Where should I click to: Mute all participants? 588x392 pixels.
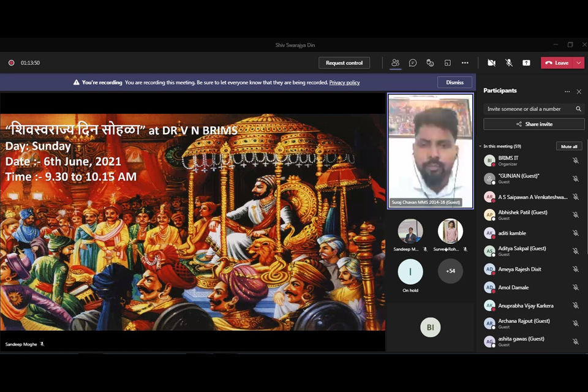tap(569, 146)
